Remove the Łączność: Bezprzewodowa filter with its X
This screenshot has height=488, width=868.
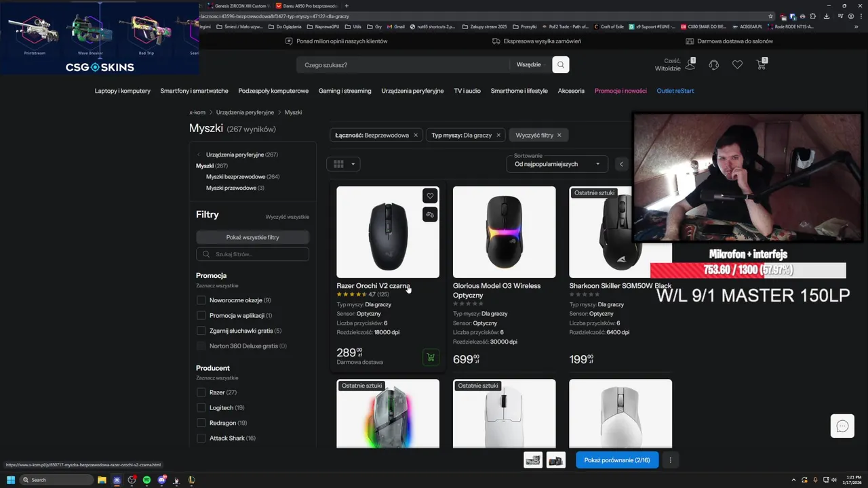[x=416, y=135]
